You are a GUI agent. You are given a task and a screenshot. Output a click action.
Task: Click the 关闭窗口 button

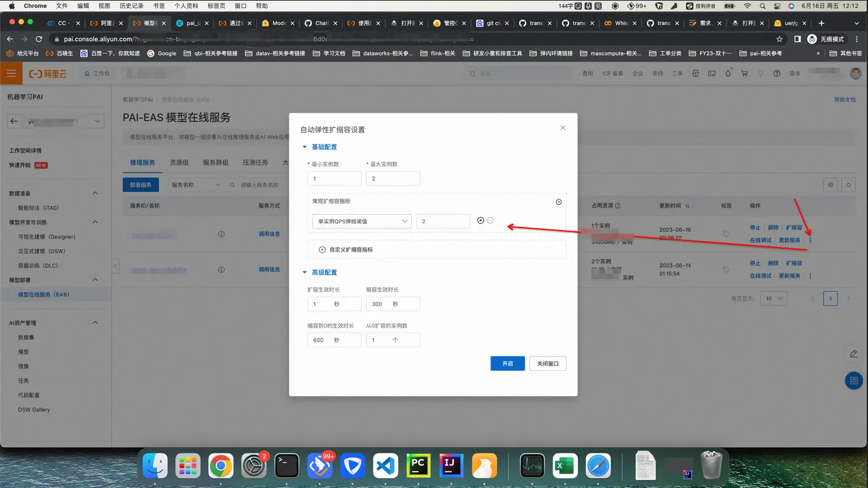pos(548,363)
